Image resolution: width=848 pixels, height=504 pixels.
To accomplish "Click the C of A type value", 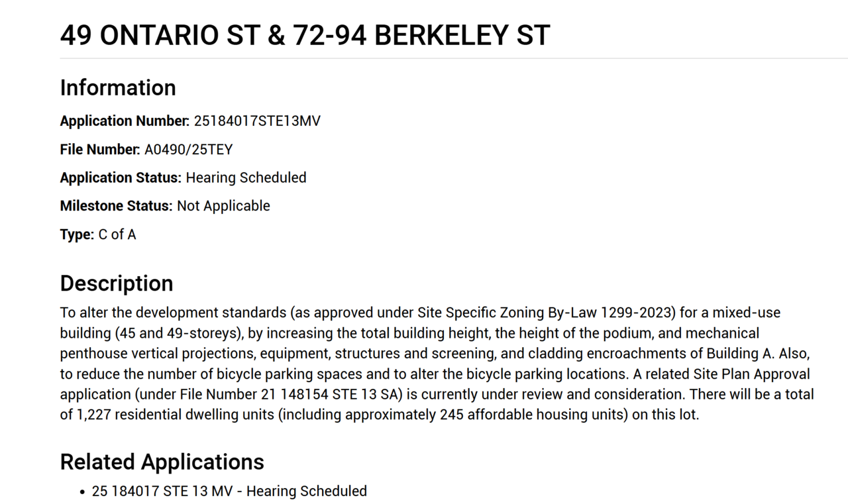I will (x=117, y=234).
